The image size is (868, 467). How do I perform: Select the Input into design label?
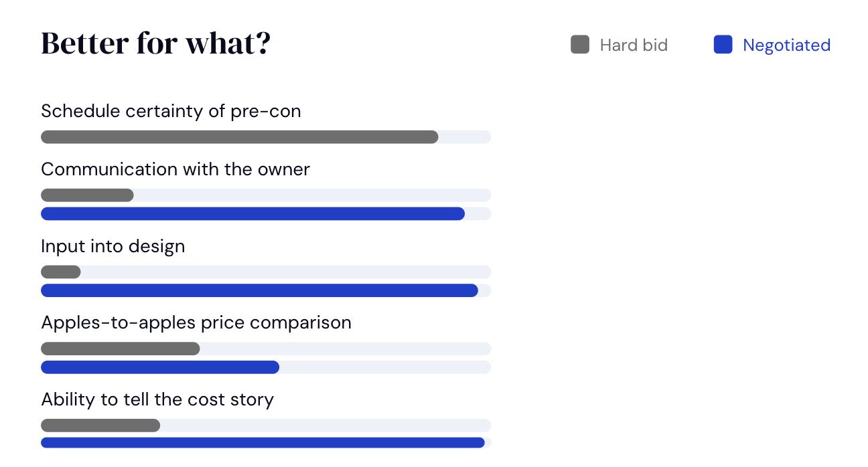pyautogui.click(x=113, y=246)
